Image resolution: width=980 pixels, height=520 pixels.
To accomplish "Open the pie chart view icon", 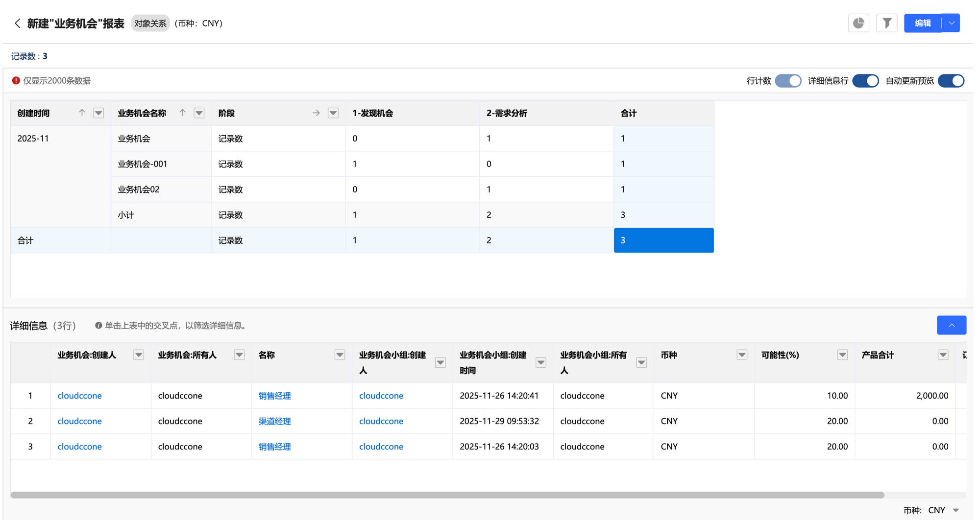I will pos(858,23).
